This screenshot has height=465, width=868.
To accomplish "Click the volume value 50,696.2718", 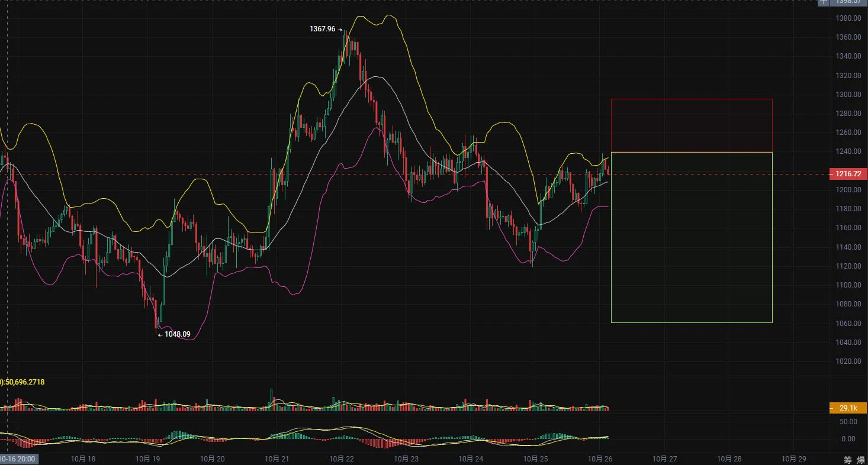I will pos(24,382).
